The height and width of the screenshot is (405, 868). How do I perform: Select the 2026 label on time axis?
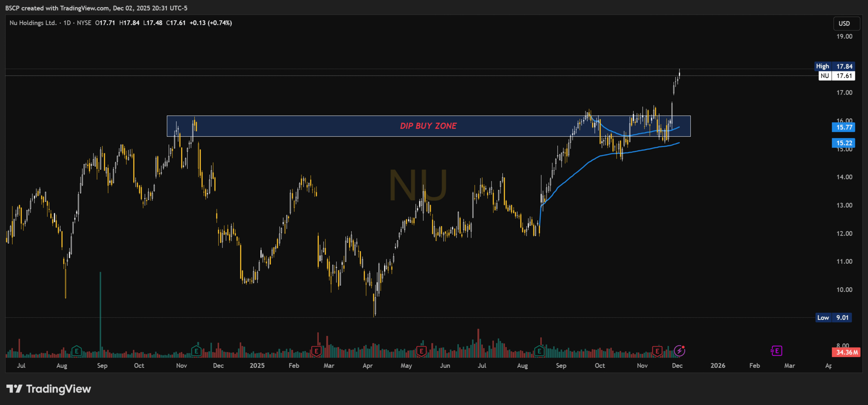click(718, 366)
